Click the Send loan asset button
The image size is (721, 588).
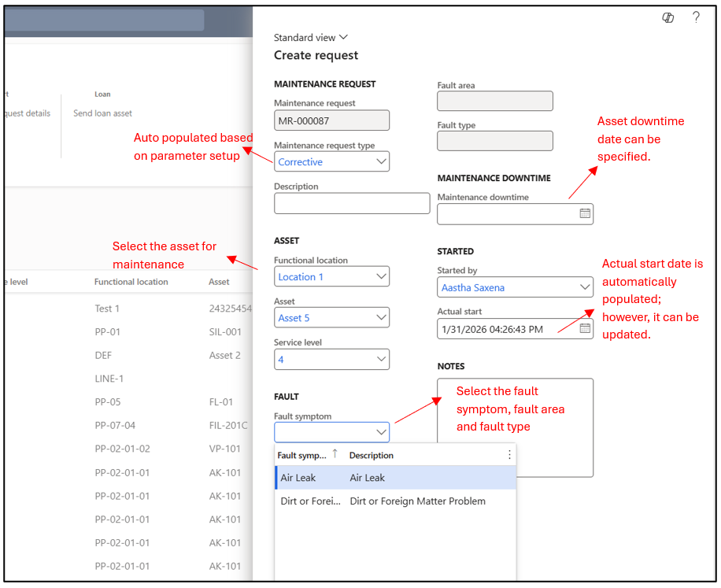[102, 113]
